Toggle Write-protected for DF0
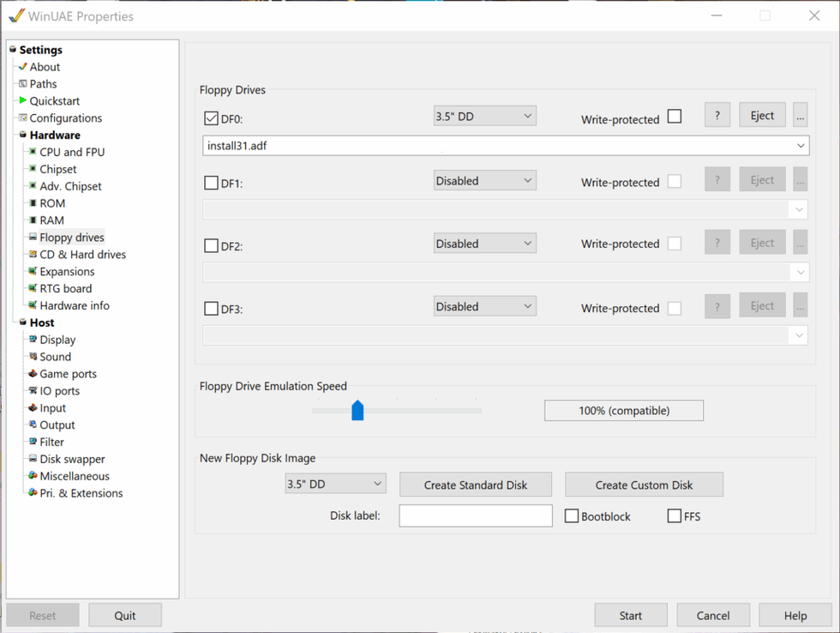Viewport: 840px width, 633px height. tap(675, 117)
